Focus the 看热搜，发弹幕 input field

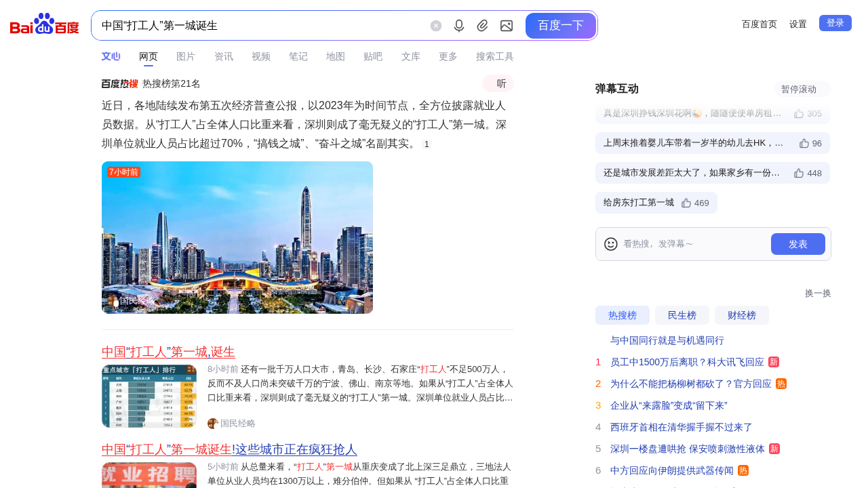(694, 244)
